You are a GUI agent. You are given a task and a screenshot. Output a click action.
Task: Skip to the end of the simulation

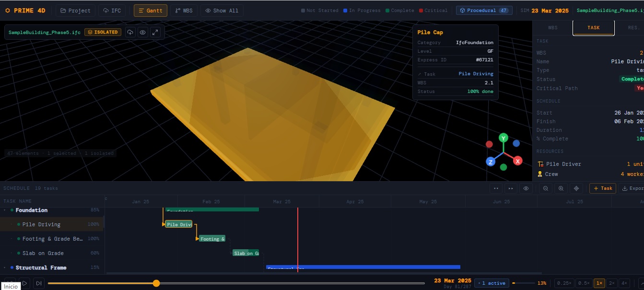click(39, 283)
